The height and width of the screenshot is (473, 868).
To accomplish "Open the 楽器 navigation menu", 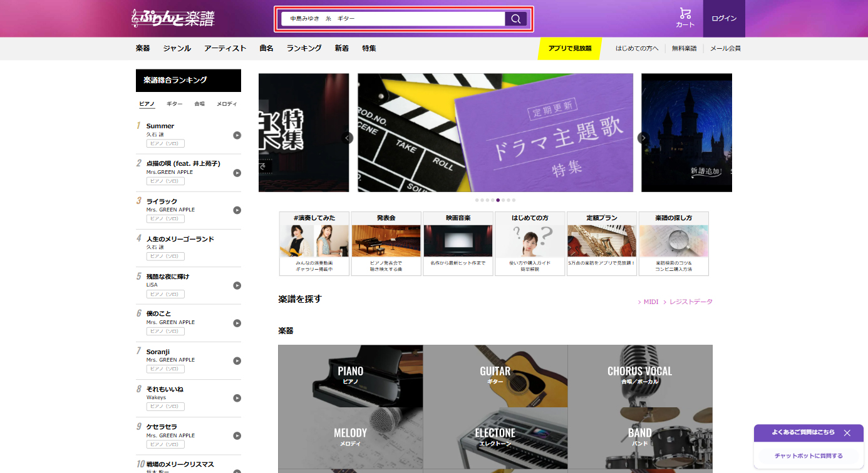I will tap(144, 48).
